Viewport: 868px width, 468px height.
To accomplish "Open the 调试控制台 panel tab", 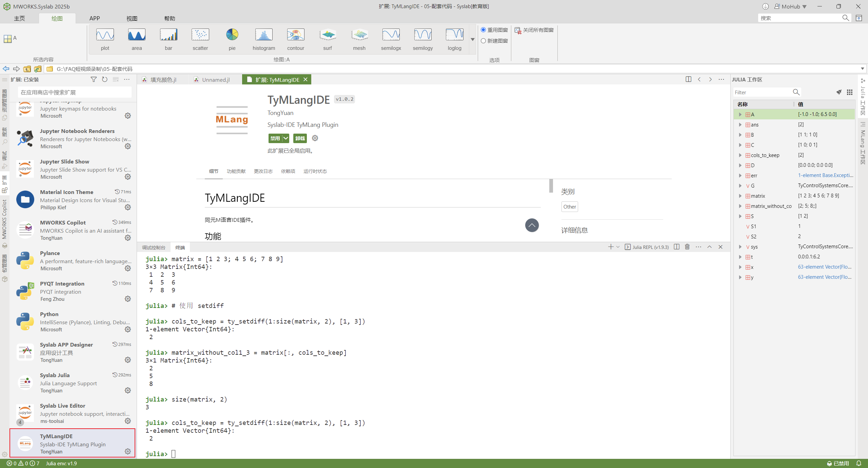I will click(x=154, y=247).
